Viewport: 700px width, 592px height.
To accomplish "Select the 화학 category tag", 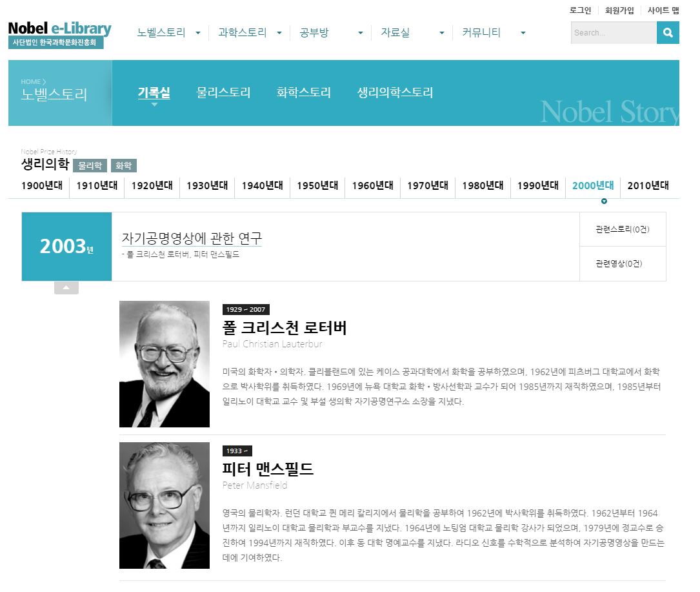I will [x=123, y=166].
